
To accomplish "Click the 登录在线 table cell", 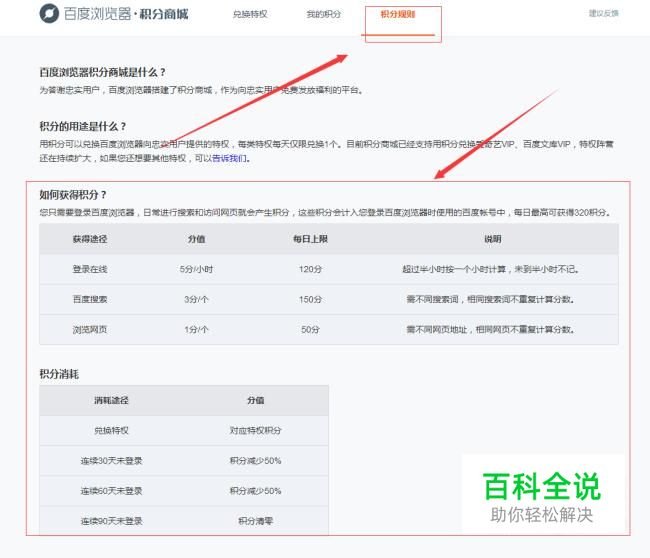I will [x=90, y=269].
